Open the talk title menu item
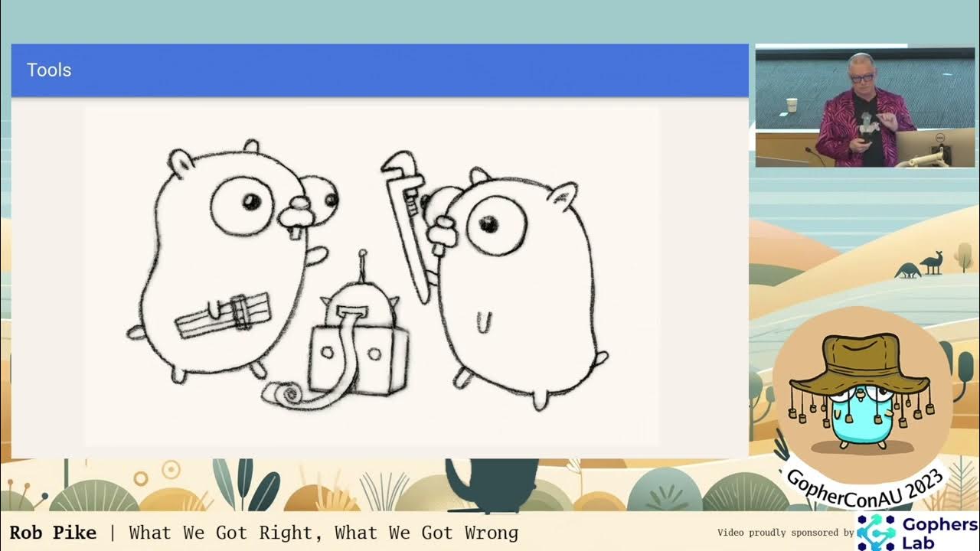This screenshot has width=980, height=551. (x=322, y=533)
